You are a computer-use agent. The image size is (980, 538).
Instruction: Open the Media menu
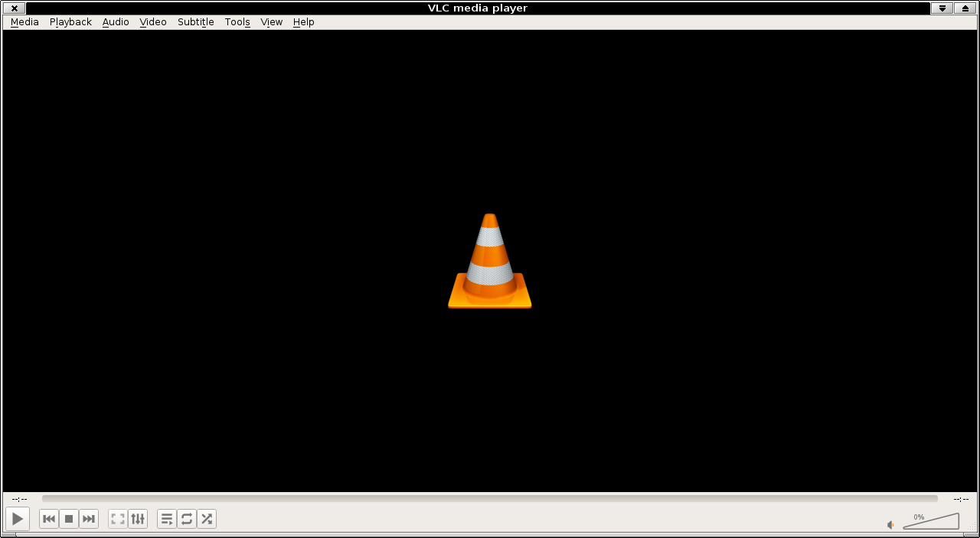pos(24,22)
